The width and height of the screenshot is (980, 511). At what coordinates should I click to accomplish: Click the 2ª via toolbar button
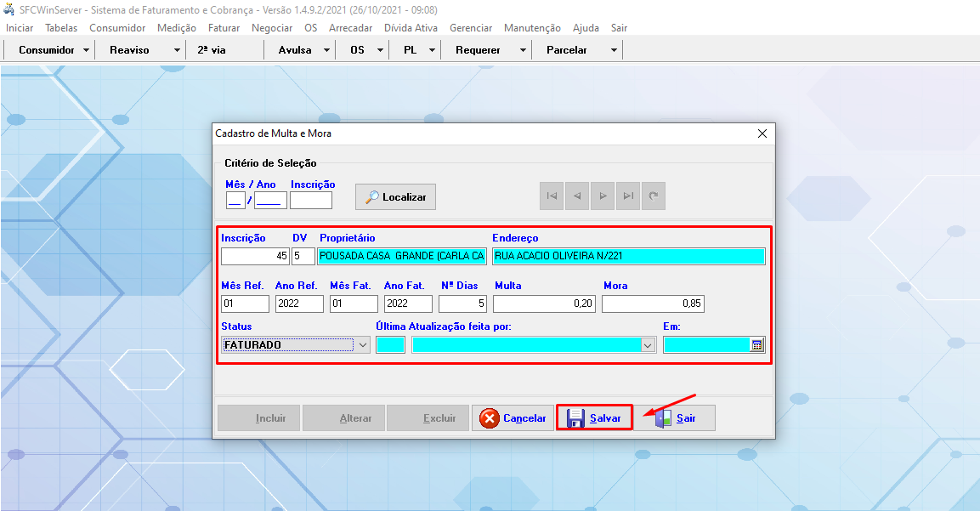212,50
